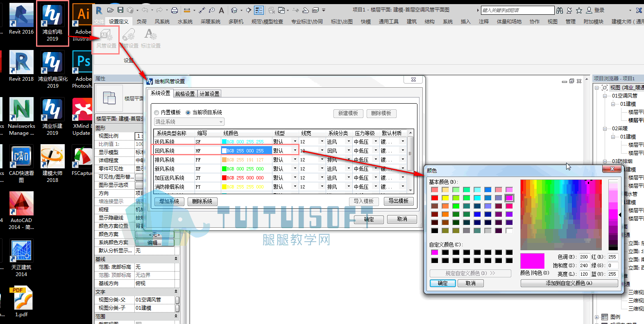Open the 1.pdf file on desktop
Viewport: 644px width, 324px height.
21,302
